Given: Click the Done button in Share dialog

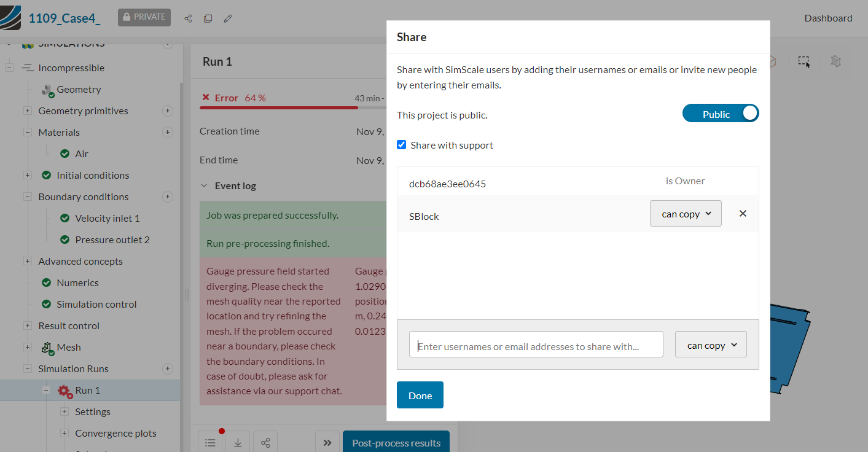Looking at the screenshot, I should coord(420,395).
